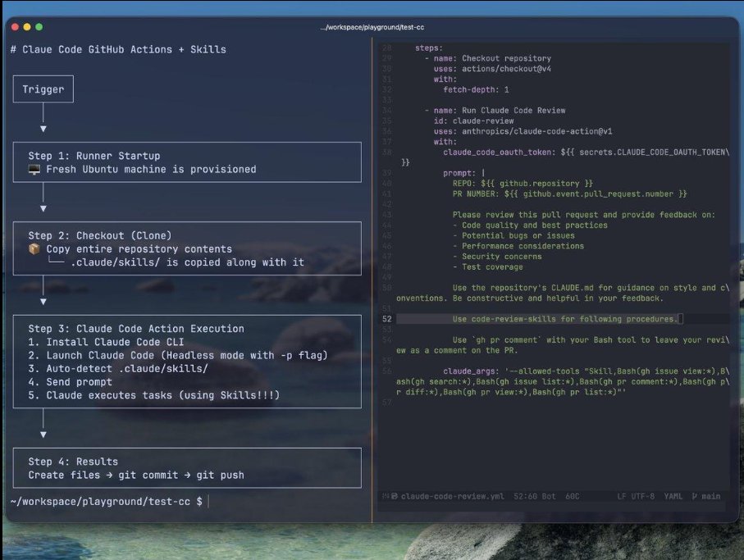Click the 'id: claude-review' line

point(473,121)
